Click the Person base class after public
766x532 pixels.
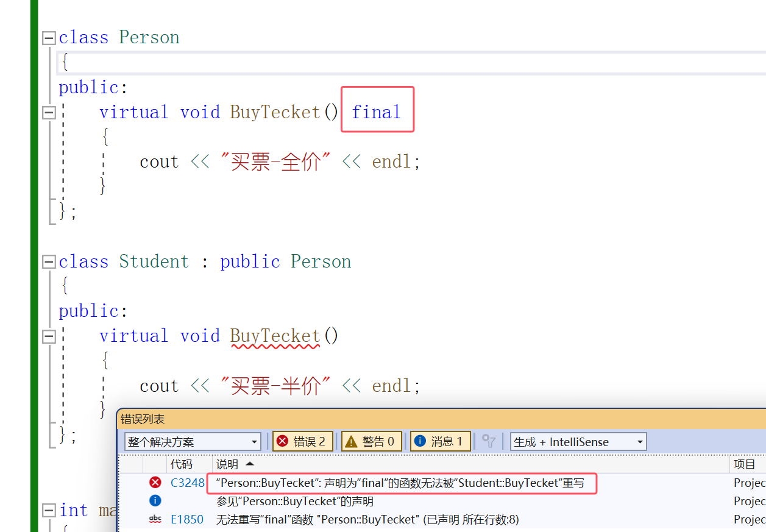(321, 262)
